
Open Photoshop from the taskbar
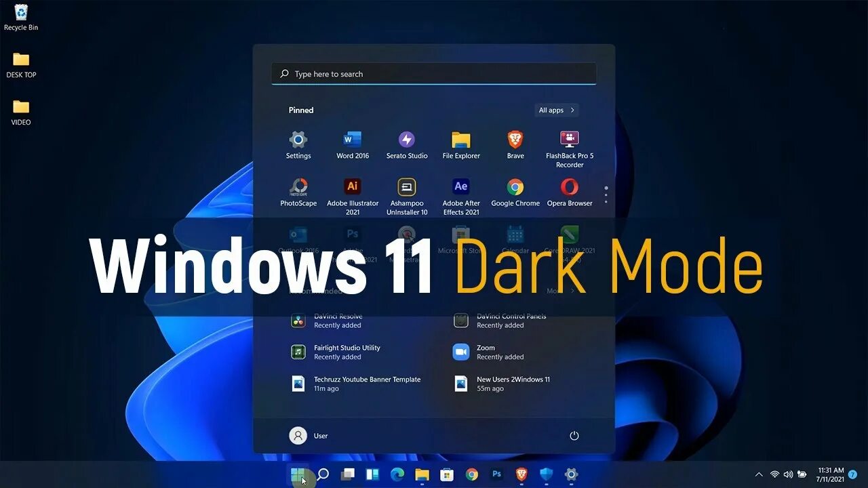496,474
